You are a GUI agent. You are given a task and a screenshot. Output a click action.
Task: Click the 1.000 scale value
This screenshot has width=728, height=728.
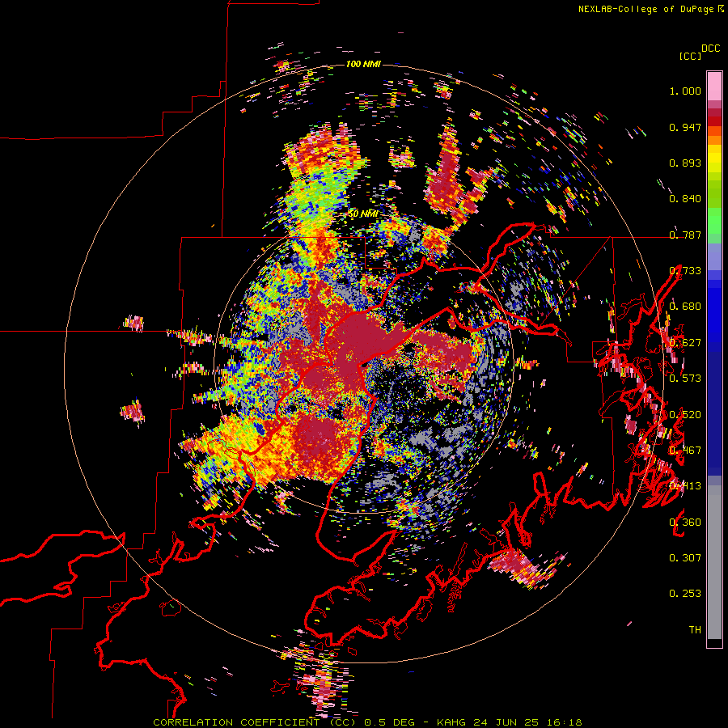(685, 91)
